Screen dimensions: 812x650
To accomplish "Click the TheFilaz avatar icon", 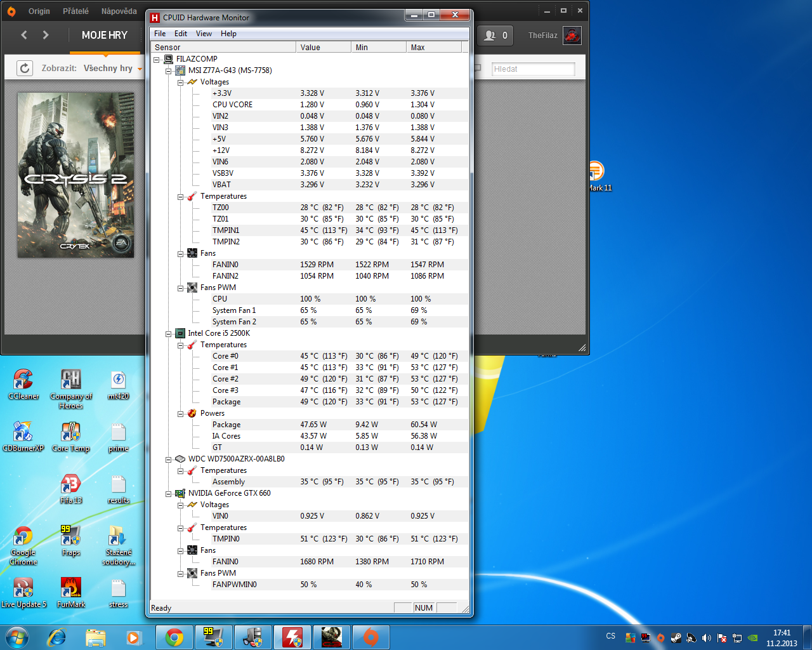I will coord(572,36).
